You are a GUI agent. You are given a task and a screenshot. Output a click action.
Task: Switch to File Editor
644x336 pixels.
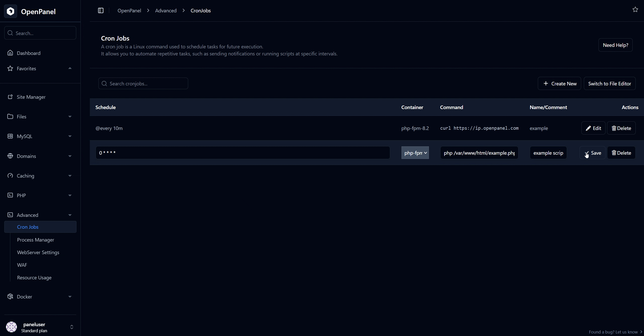[610, 84]
